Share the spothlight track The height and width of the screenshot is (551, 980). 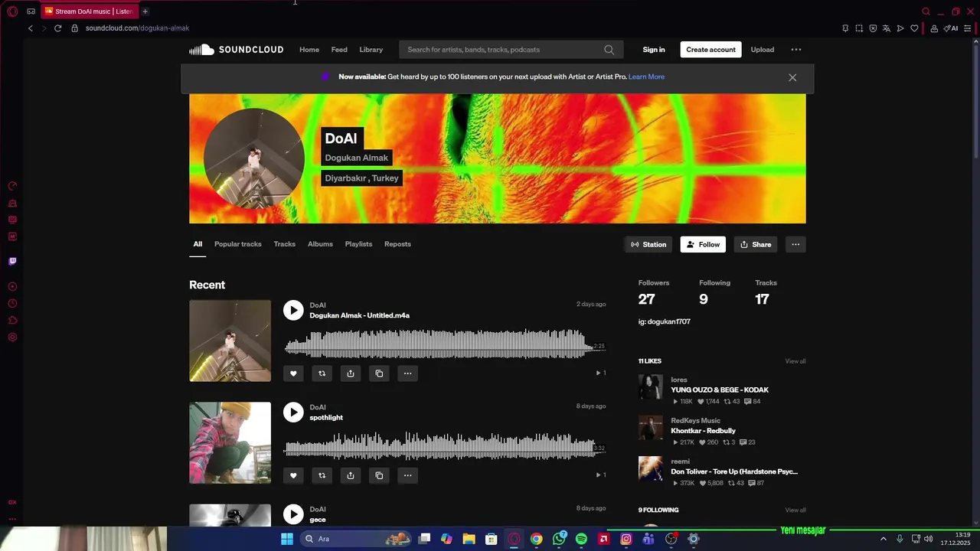(350, 475)
